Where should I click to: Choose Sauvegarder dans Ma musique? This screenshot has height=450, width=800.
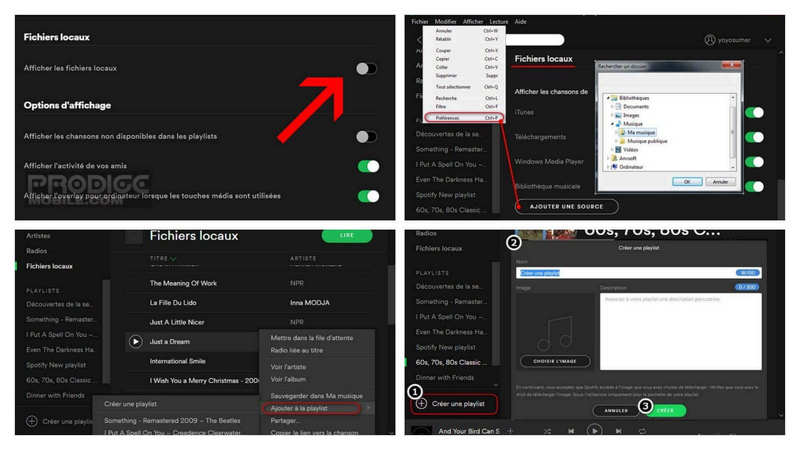(316, 396)
